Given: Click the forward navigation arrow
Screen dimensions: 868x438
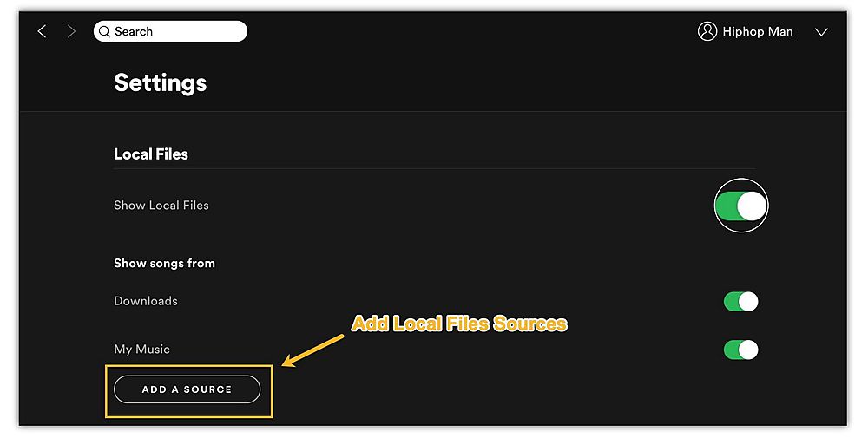Looking at the screenshot, I should coord(71,32).
